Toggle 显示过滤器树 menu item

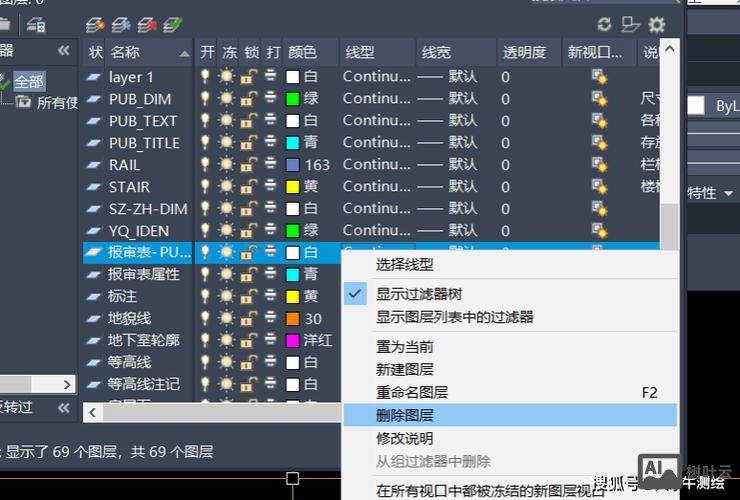[x=419, y=294]
